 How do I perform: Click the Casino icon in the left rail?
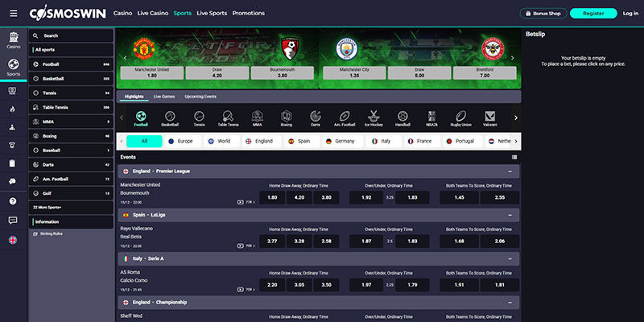click(x=14, y=40)
